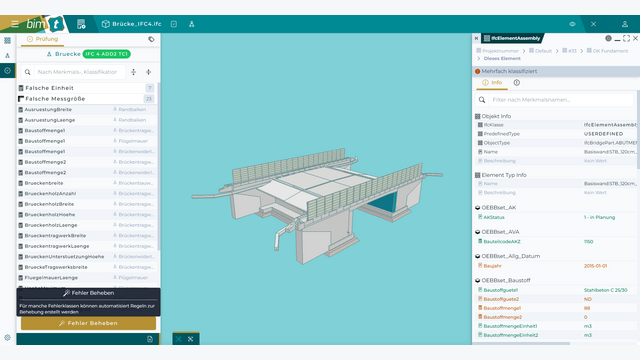The image size is (640, 360).
Task: Collapse the OEBBset_AVA section
Action: (497, 232)
